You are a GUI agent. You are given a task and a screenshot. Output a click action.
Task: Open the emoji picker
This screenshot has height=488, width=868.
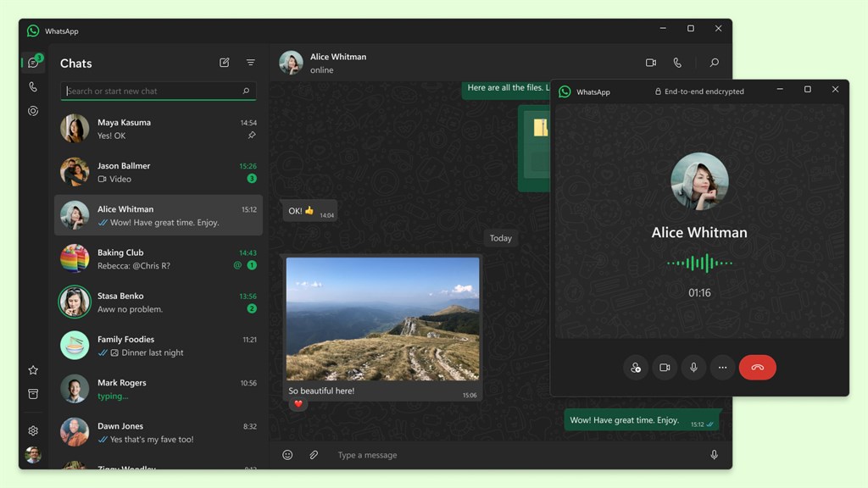tap(287, 455)
